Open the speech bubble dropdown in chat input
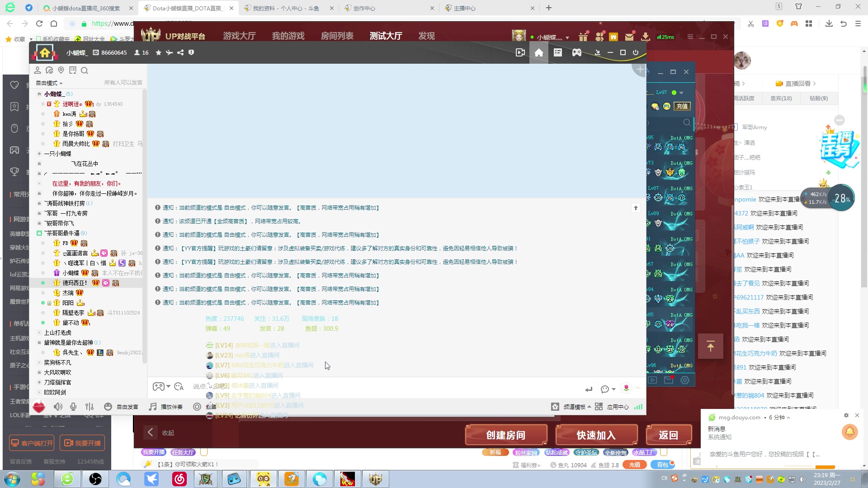This screenshot has width=868, height=488. tap(608, 389)
